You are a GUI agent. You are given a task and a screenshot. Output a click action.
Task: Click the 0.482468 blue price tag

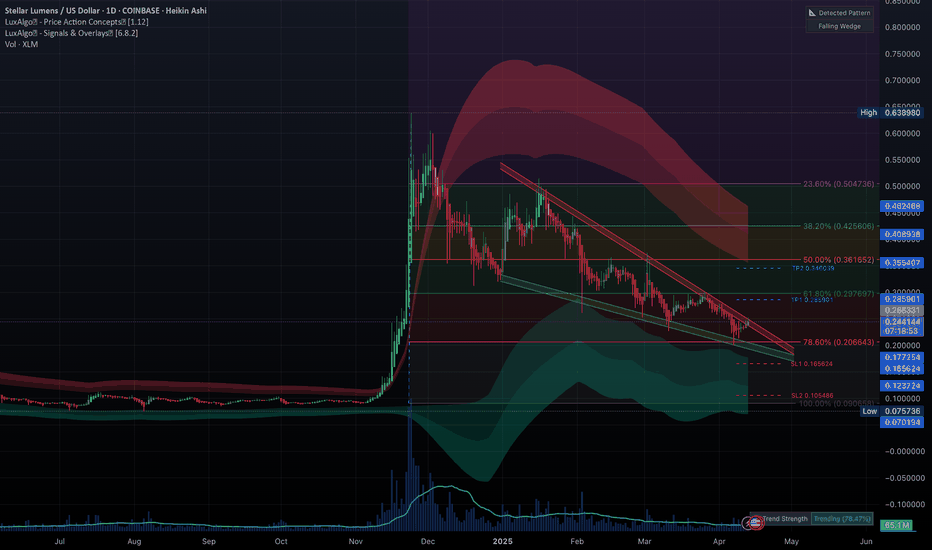click(x=902, y=206)
